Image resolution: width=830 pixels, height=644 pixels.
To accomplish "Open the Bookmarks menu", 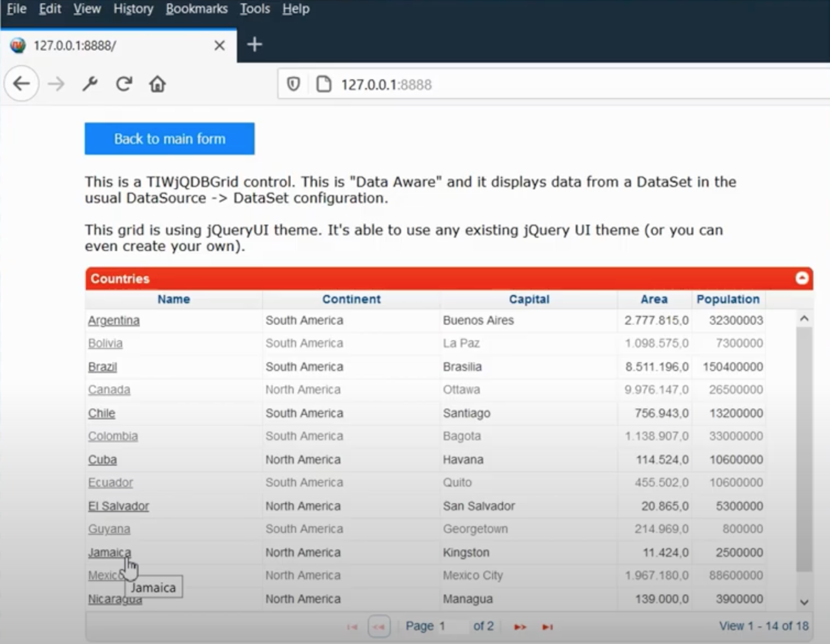I will (196, 9).
